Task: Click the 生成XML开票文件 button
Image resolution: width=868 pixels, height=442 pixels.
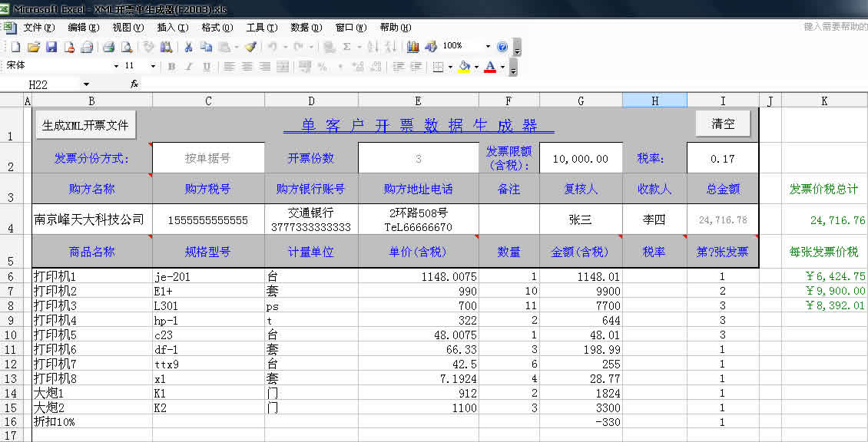Action: (x=86, y=124)
